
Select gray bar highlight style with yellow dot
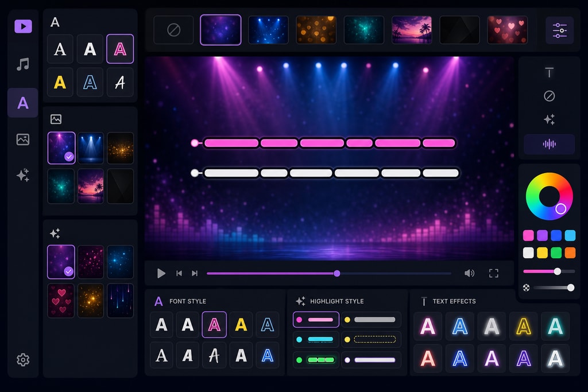371,320
